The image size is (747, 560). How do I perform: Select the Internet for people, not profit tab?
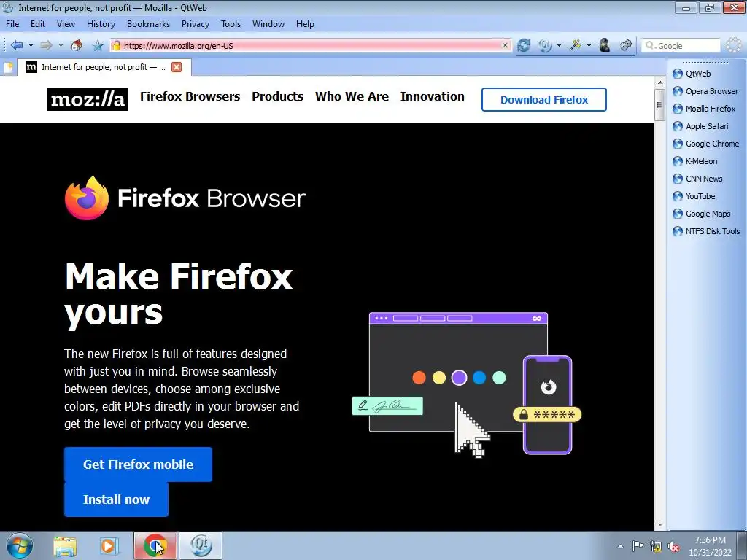pyautogui.click(x=104, y=67)
